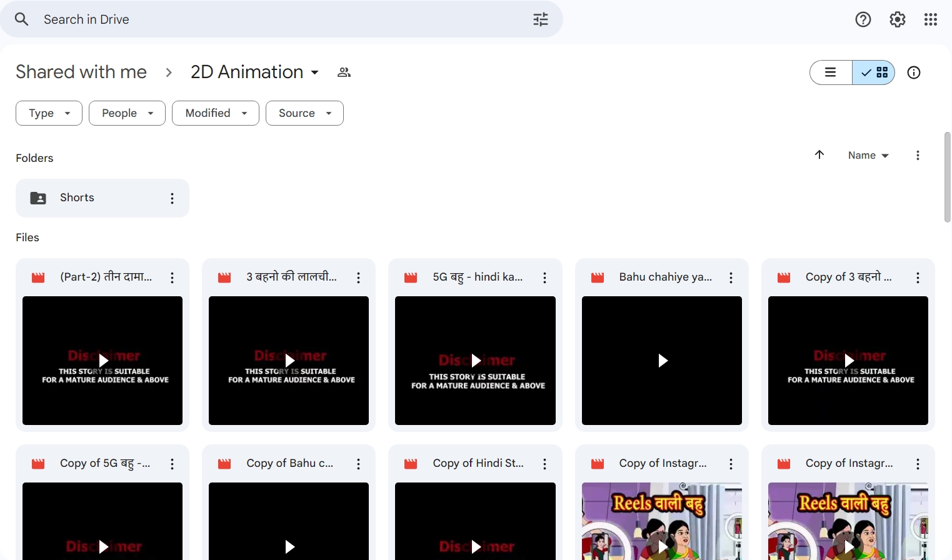
Task: Reverse sort direction arrow
Action: point(819,155)
